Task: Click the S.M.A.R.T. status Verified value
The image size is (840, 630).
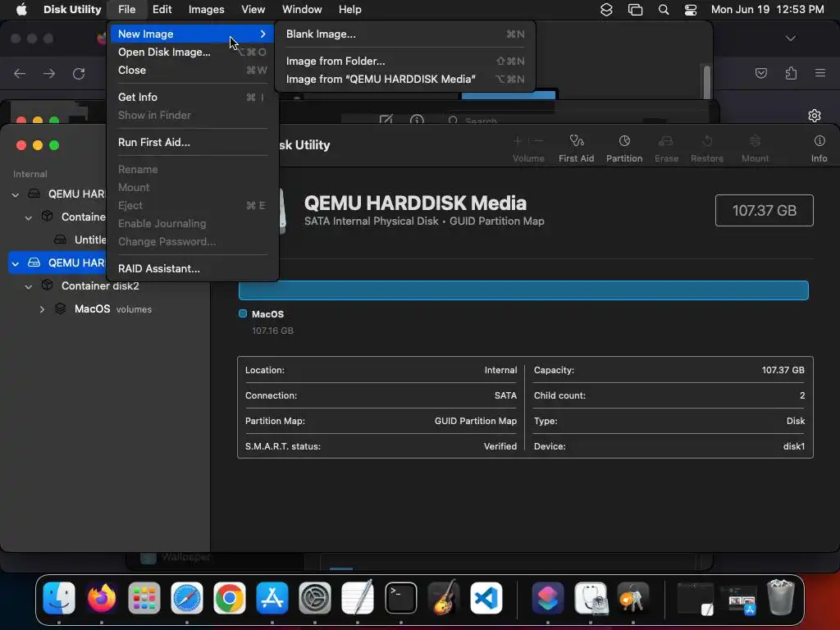Action: (500, 446)
